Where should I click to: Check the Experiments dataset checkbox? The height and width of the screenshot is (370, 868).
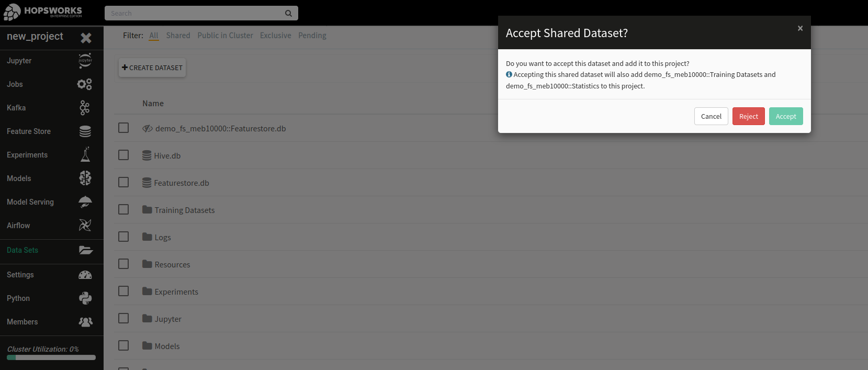point(123,291)
